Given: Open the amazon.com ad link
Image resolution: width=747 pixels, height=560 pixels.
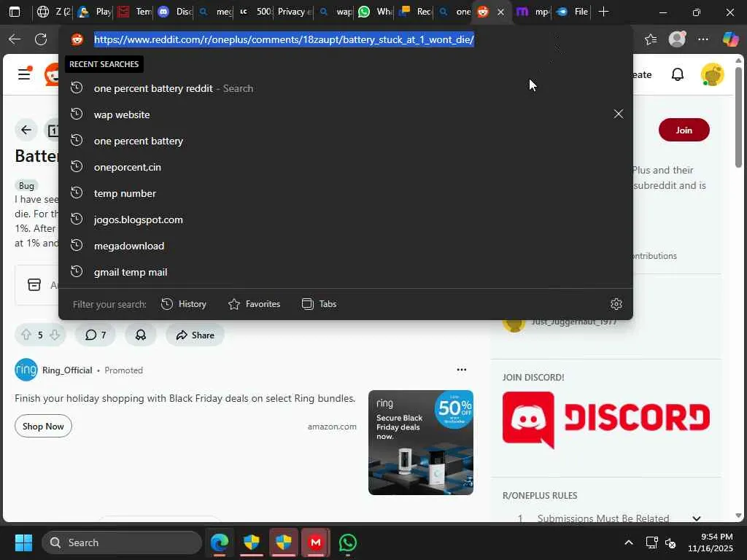Looking at the screenshot, I should (332, 427).
